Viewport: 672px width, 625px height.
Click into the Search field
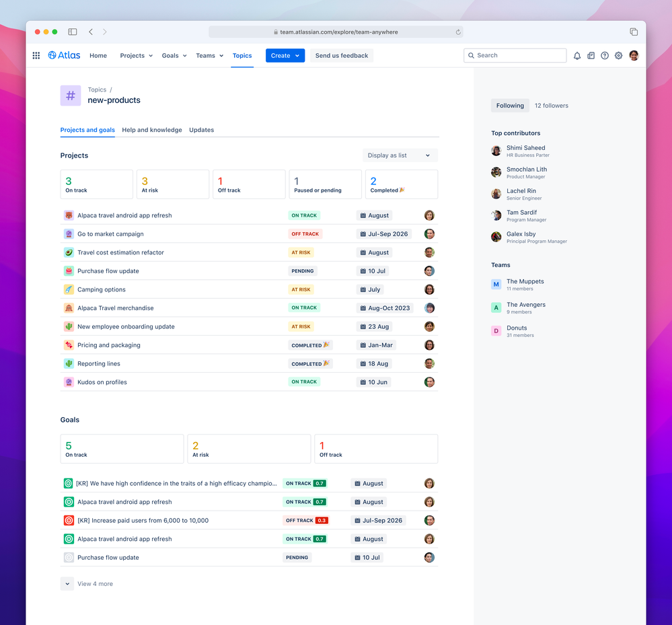(x=515, y=55)
